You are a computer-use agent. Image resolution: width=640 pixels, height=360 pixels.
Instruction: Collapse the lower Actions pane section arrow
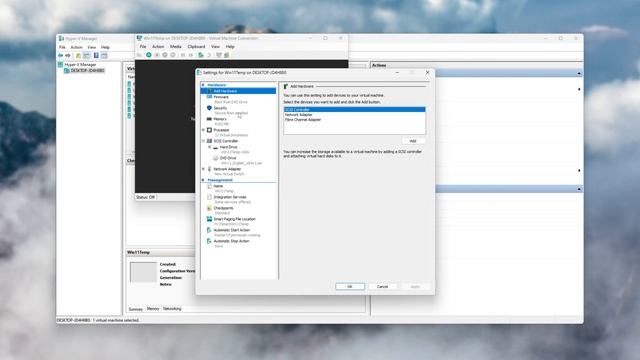tap(579, 189)
